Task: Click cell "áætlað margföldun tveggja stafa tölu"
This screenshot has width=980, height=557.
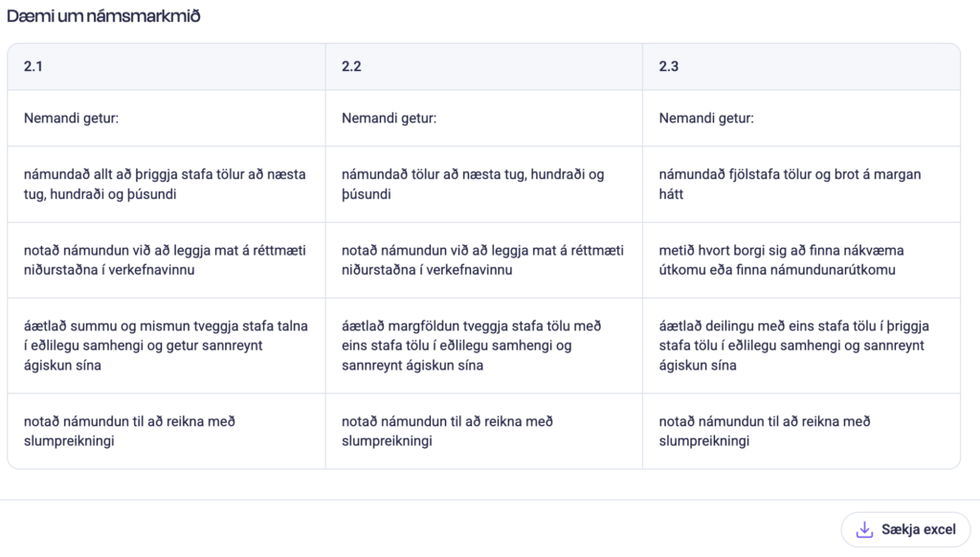Action: coord(472,345)
